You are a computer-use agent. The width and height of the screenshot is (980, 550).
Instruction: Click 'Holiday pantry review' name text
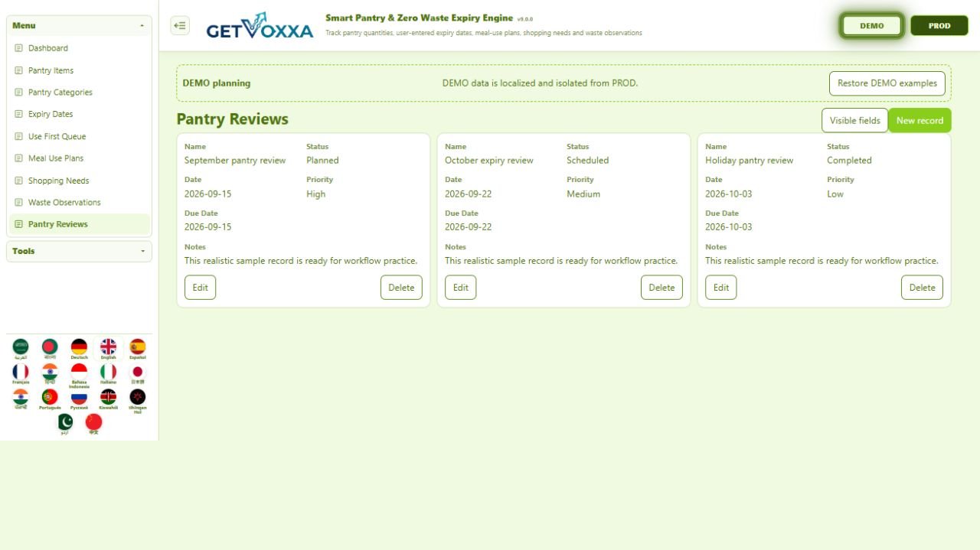pos(750,161)
